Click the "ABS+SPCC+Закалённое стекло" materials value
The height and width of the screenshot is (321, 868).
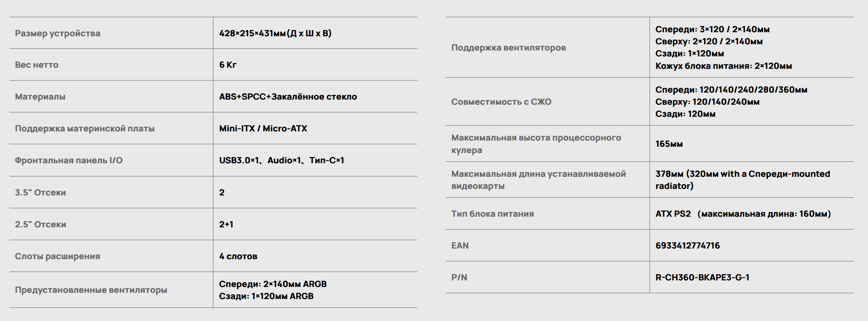288,97
